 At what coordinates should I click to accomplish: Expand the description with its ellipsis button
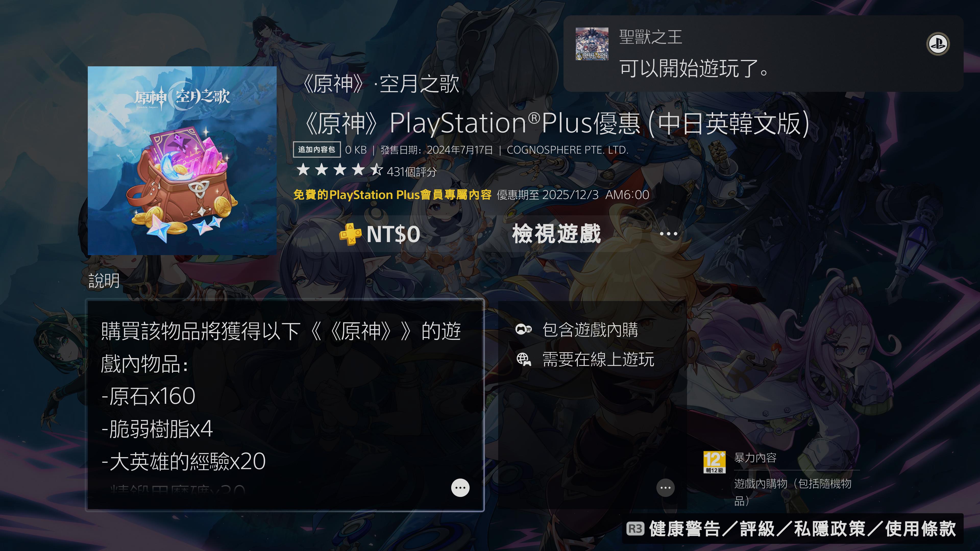click(x=460, y=487)
